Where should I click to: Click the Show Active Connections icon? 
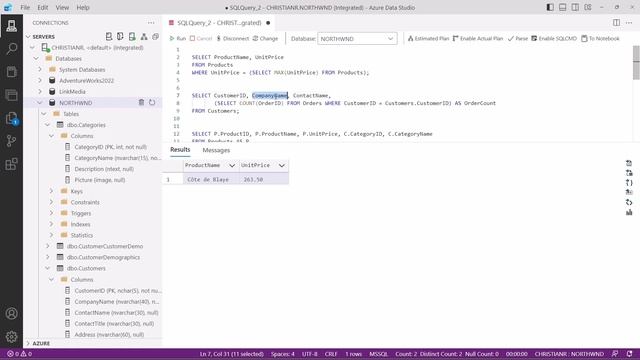coord(132,37)
